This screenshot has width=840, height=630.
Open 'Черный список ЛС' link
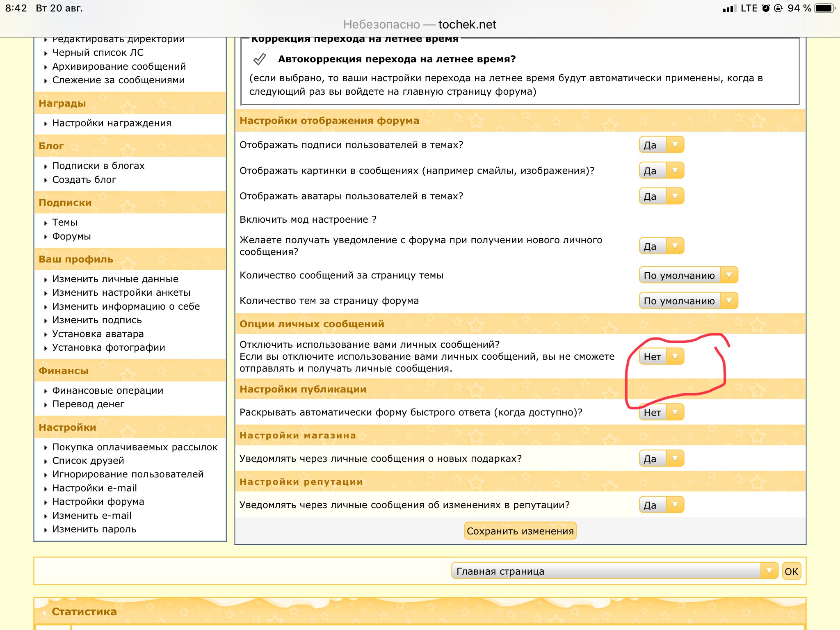[98, 52]
